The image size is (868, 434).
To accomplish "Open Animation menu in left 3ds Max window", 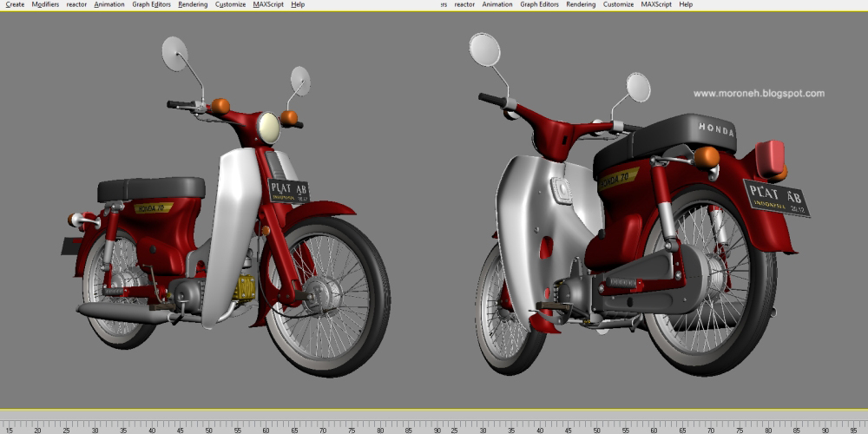I will tap(109, 4).
